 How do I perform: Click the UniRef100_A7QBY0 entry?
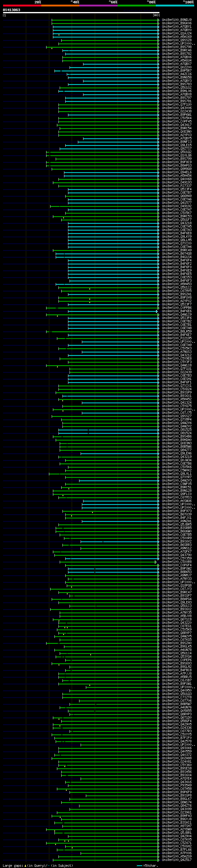[176, 30]
